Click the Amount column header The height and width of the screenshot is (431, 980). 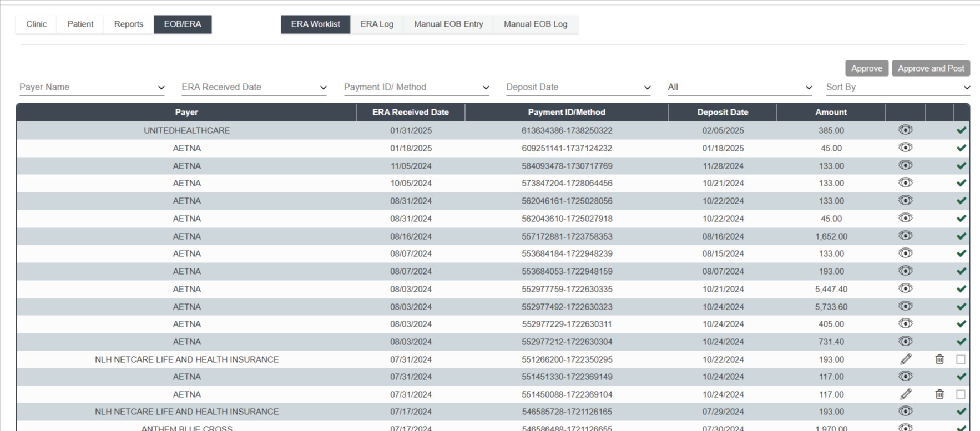pos(830,112)
